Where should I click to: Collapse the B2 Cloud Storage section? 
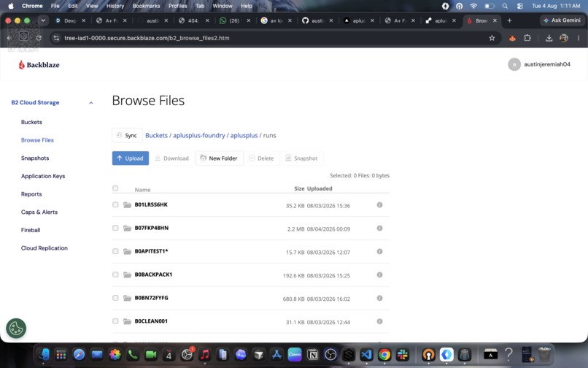[x=90, y=102]
